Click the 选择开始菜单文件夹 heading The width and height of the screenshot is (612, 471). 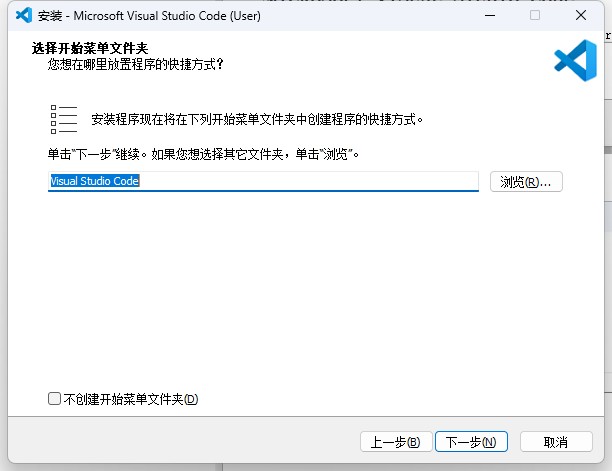[90, 48]
